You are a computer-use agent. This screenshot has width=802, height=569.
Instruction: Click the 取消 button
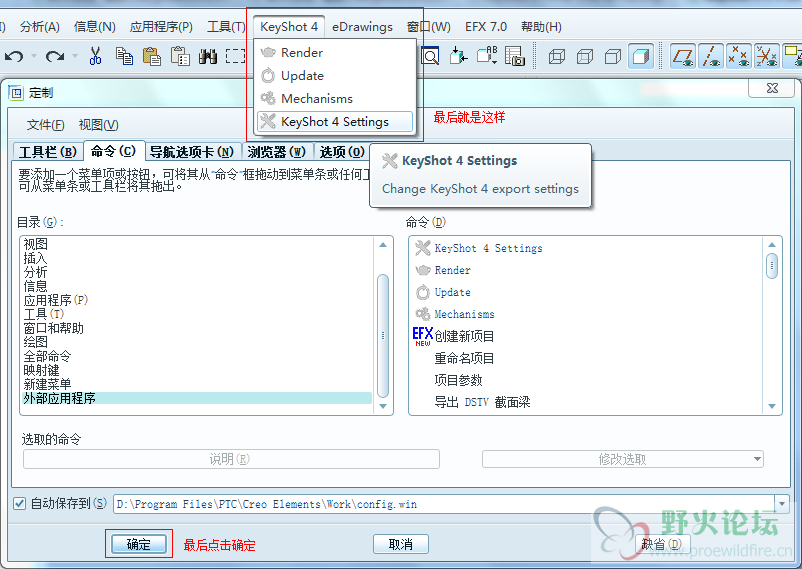(x=400, y=544)
